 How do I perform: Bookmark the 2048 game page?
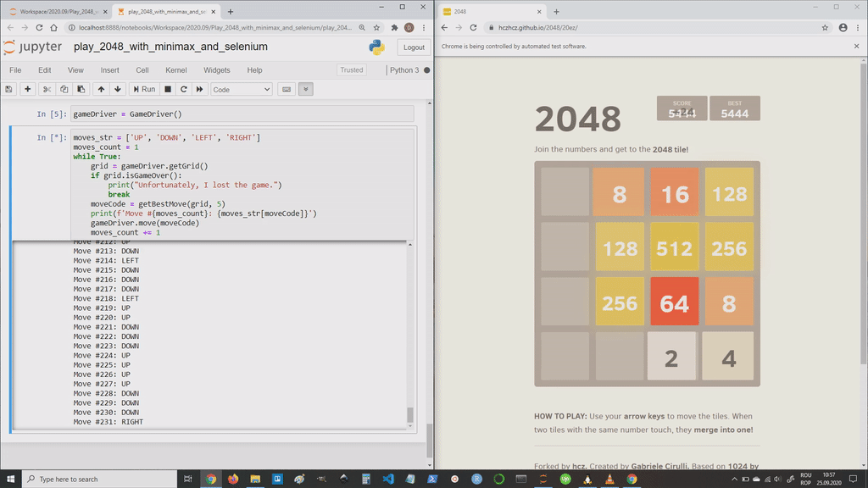(825, 27)
